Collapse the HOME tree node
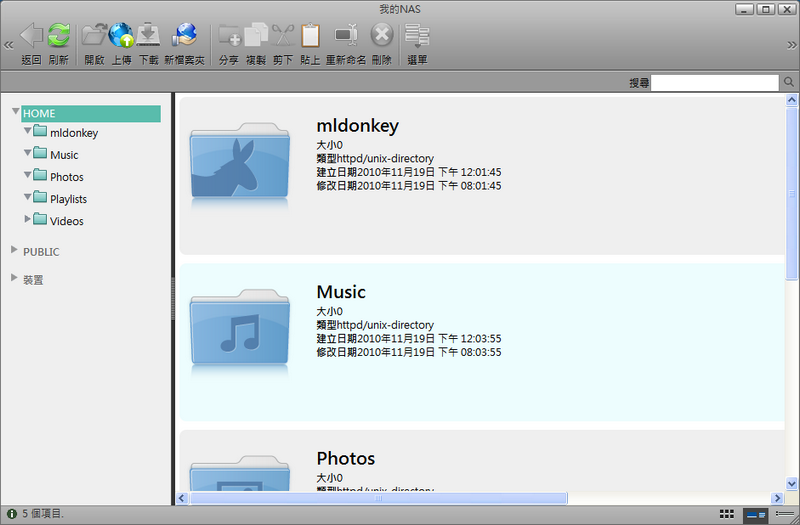The image size is (800, 525). pos(16,112)
